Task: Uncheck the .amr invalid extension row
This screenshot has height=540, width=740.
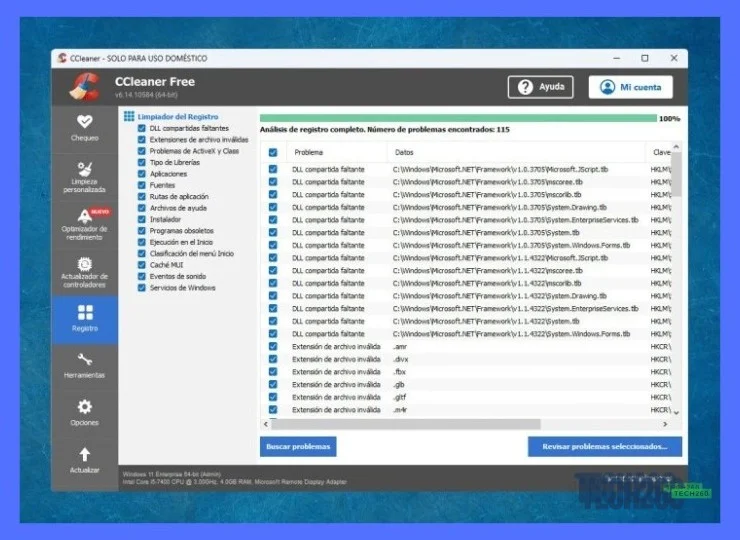Action: click(273, 346)
